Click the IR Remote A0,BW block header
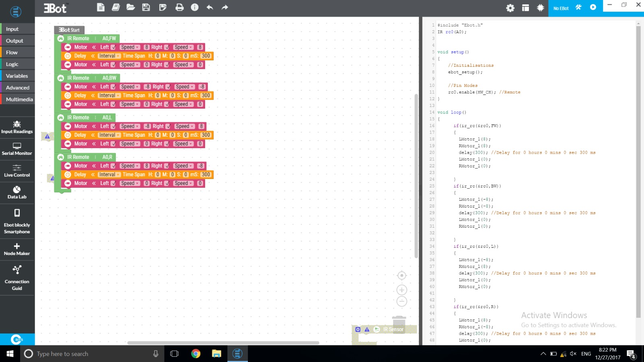This screenshot has width=644, height=362. click(x=87, y=78)
